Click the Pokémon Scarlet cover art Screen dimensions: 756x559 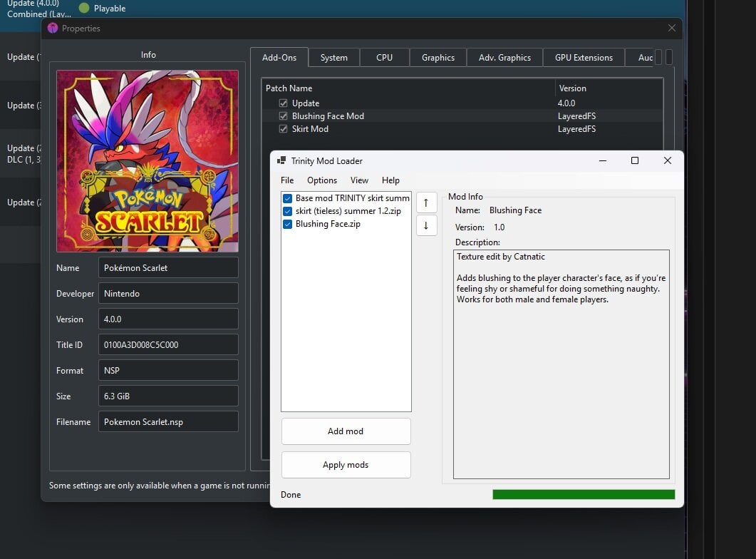click(x=147, y=161)
